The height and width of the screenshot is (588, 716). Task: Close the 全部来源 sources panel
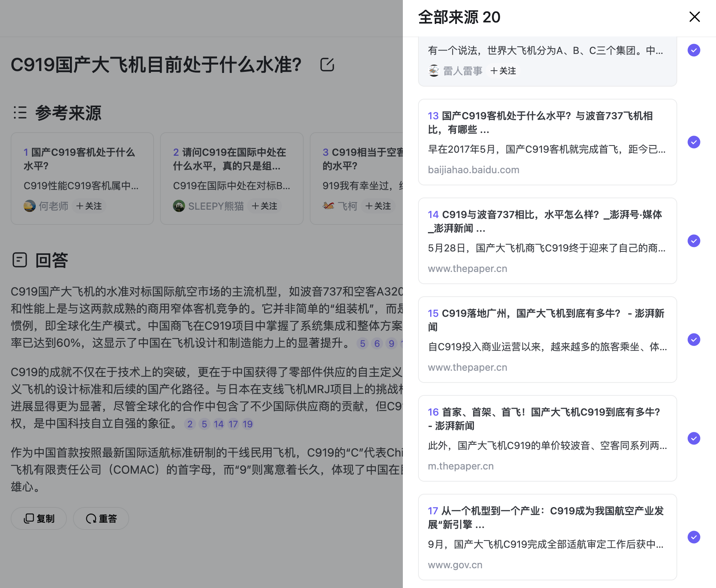694,17
